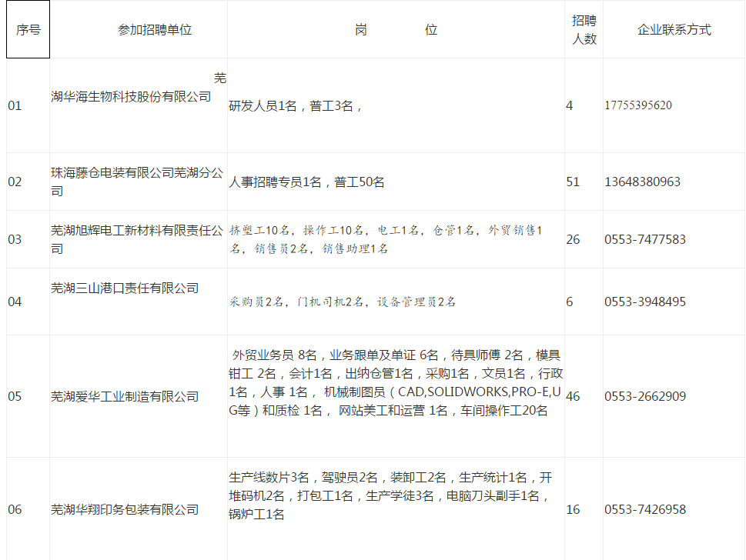This screenshot has width=746, height=560.
Task: Click company 珠海藤仓电装有限公司芜湖分公司
Action: tap(137, 182)
